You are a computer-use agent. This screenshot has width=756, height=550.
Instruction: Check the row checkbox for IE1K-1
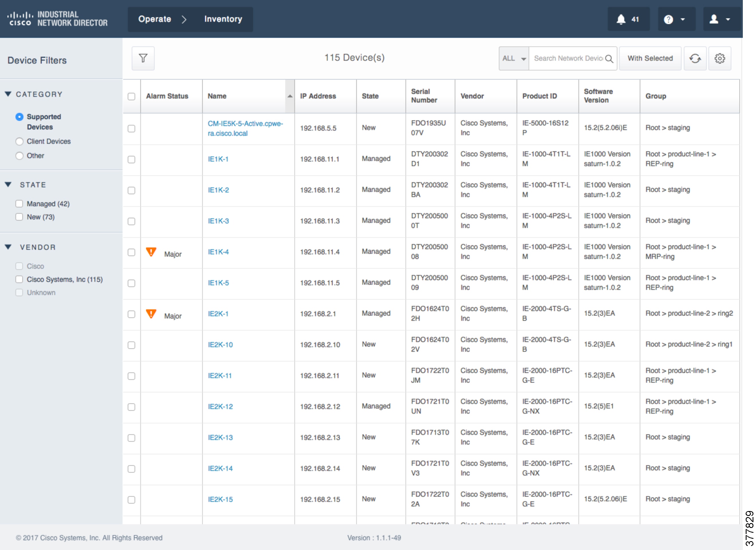point(132,160)
